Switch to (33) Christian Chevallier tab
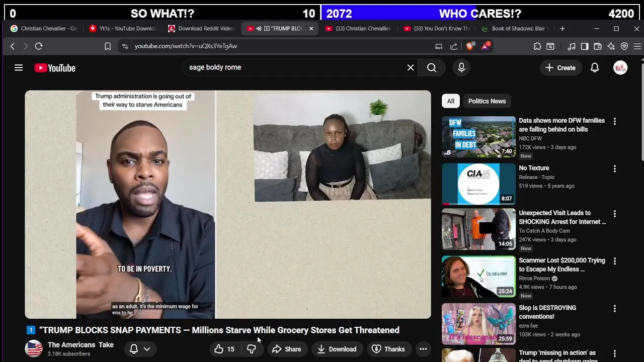This screenshot has height=362, width=644. [359, 29]
